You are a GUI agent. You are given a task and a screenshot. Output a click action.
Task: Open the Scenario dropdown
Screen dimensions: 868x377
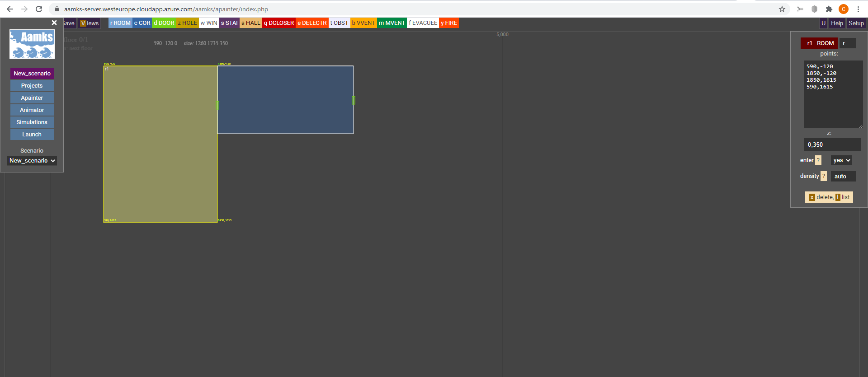(32, 161)
